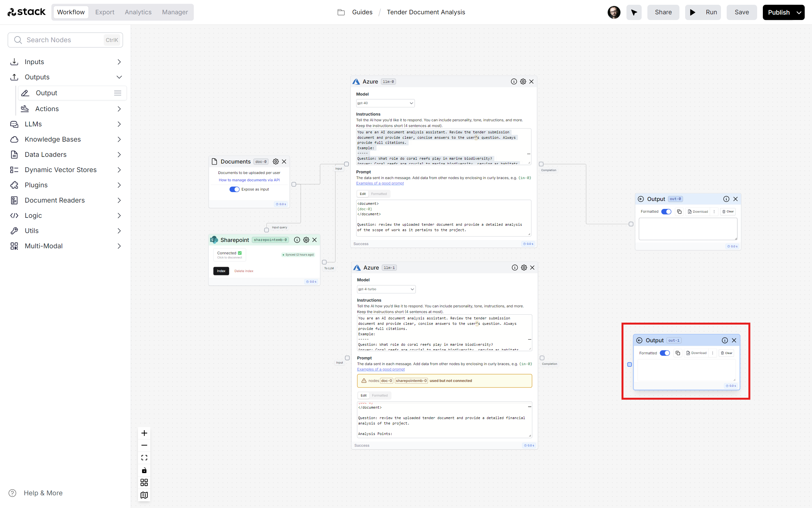Click the Save button
Viewport: 812px width, 508px height.
pyautogui.click(x=742, y=12)
